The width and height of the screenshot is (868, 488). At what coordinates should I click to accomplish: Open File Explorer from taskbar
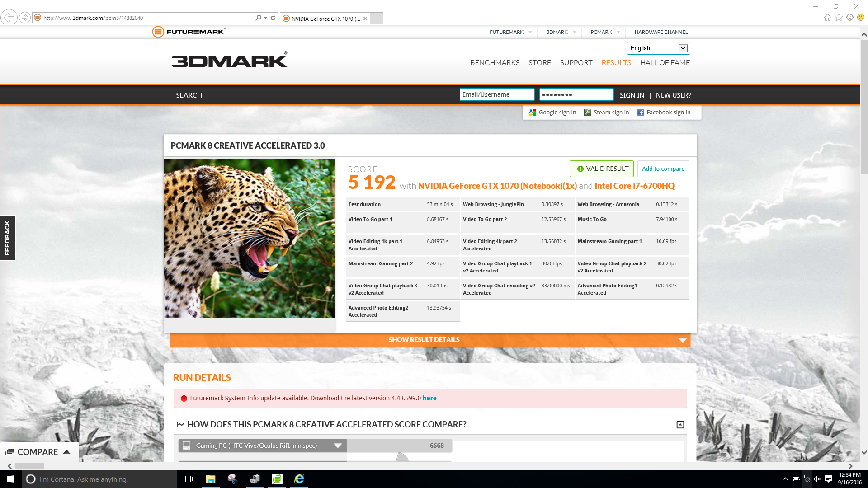click(x=210, y=479)
